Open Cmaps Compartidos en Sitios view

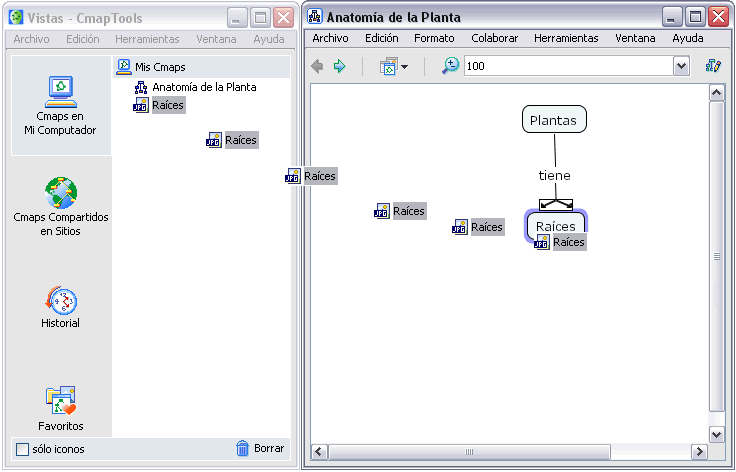(61, 207)
